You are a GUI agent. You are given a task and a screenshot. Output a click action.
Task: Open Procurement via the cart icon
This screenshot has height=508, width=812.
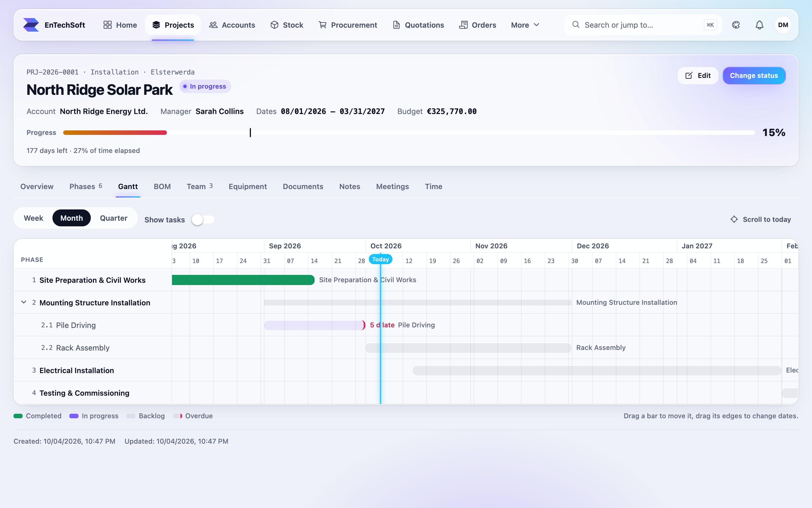click(323, 25)
